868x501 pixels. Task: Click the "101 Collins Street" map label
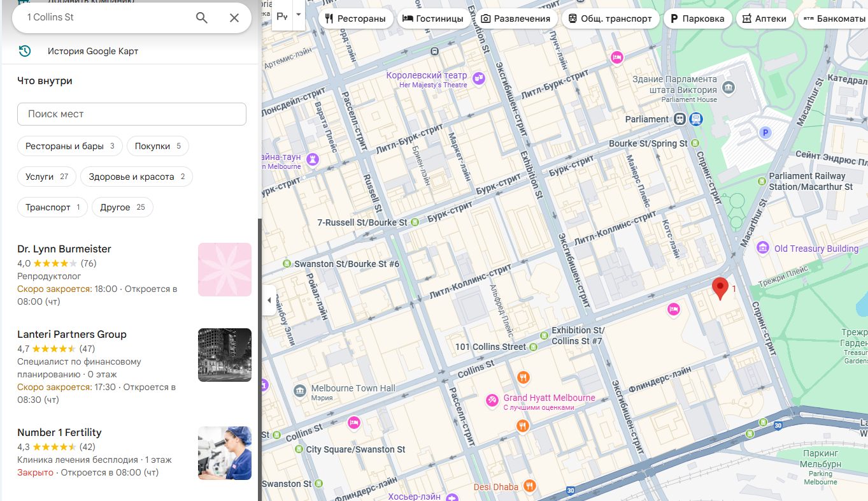pyautogui.click(x=490, y=347)
